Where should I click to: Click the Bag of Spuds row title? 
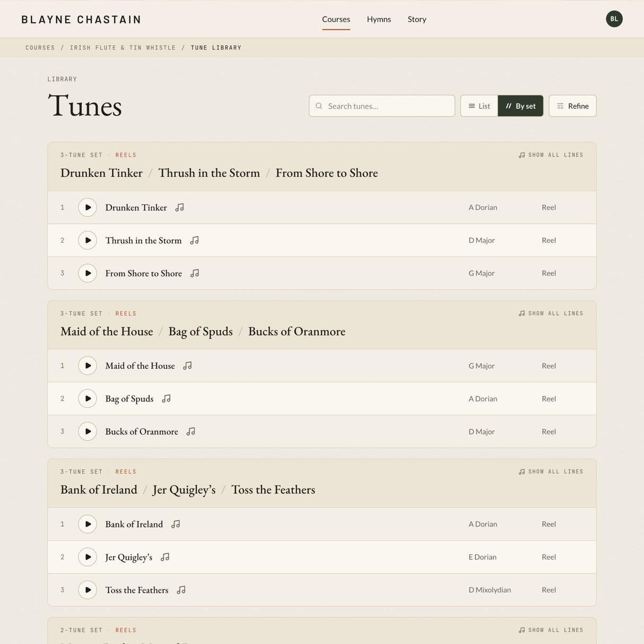pos(129,399)
